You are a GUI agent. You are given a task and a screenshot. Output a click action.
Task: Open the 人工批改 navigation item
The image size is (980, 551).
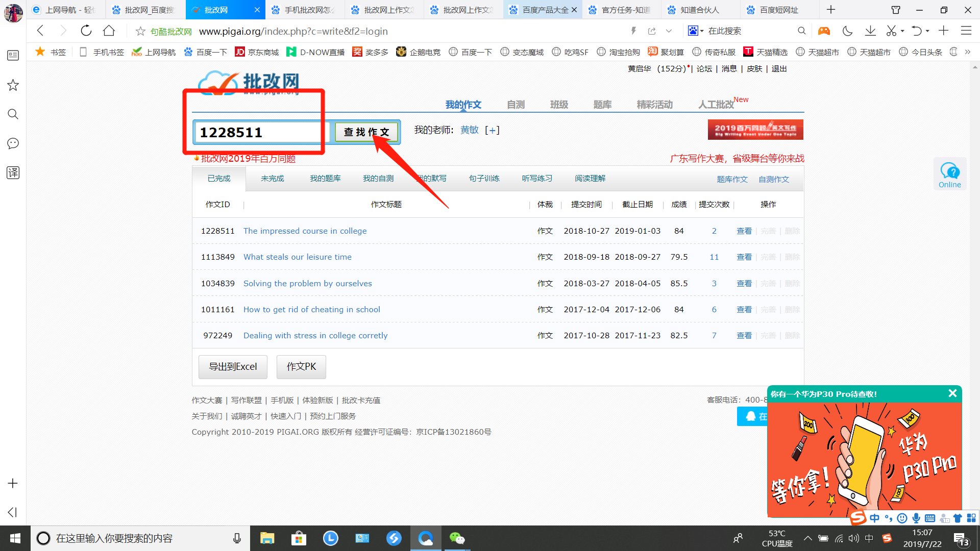click(716, 105)
